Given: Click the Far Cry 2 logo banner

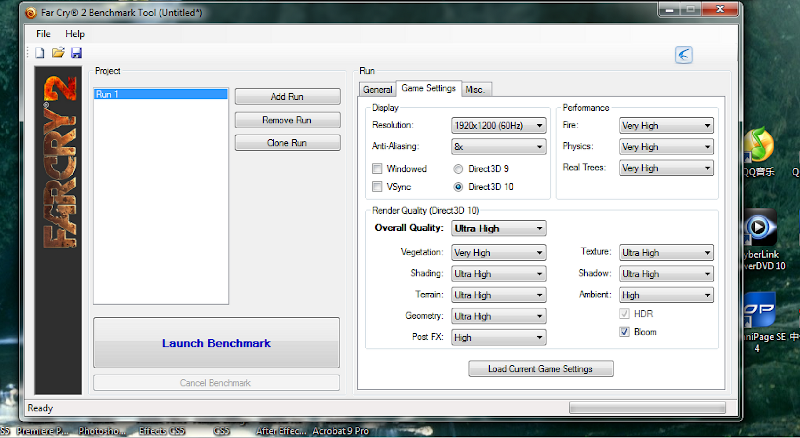Looking at the screenshot, I should point(58,230).
